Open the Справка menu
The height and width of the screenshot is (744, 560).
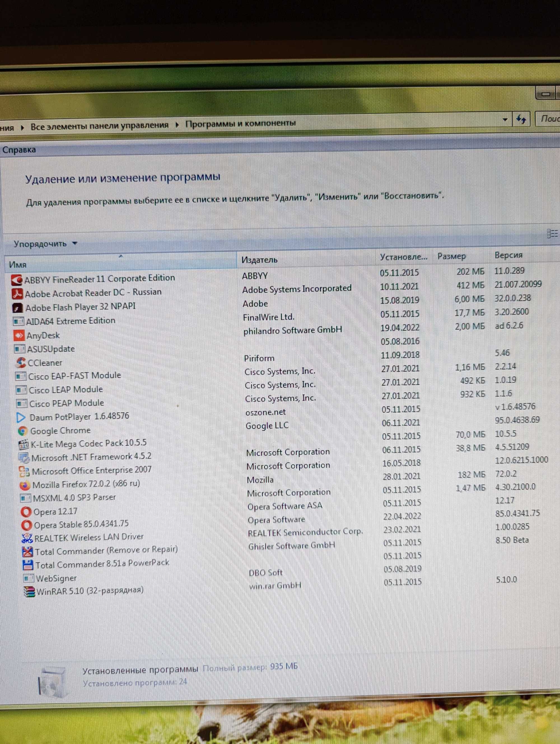[x=19, y=150]
